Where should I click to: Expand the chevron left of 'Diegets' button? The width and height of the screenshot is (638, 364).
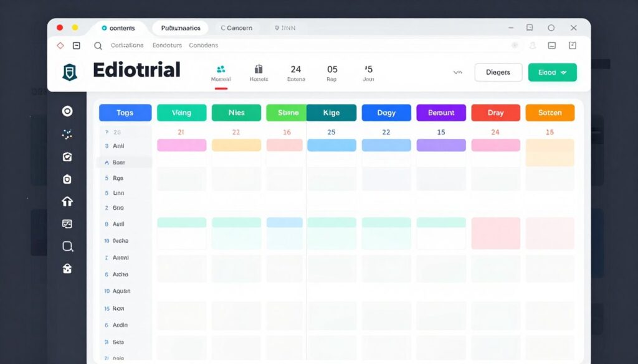458,72
